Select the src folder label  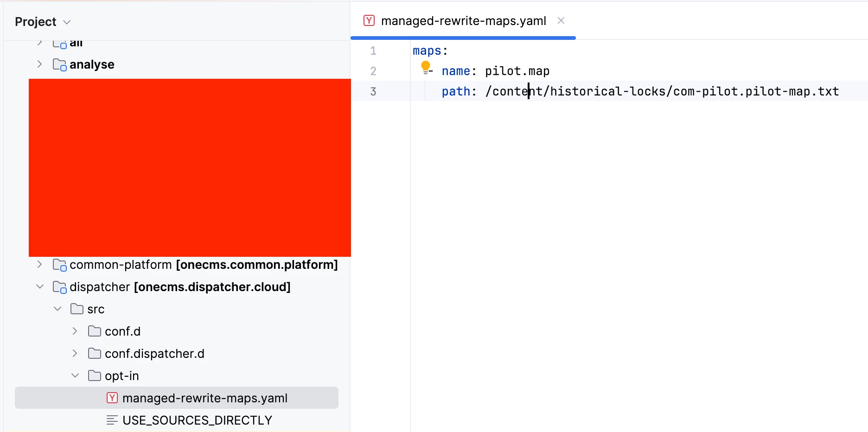coord(96,309)
